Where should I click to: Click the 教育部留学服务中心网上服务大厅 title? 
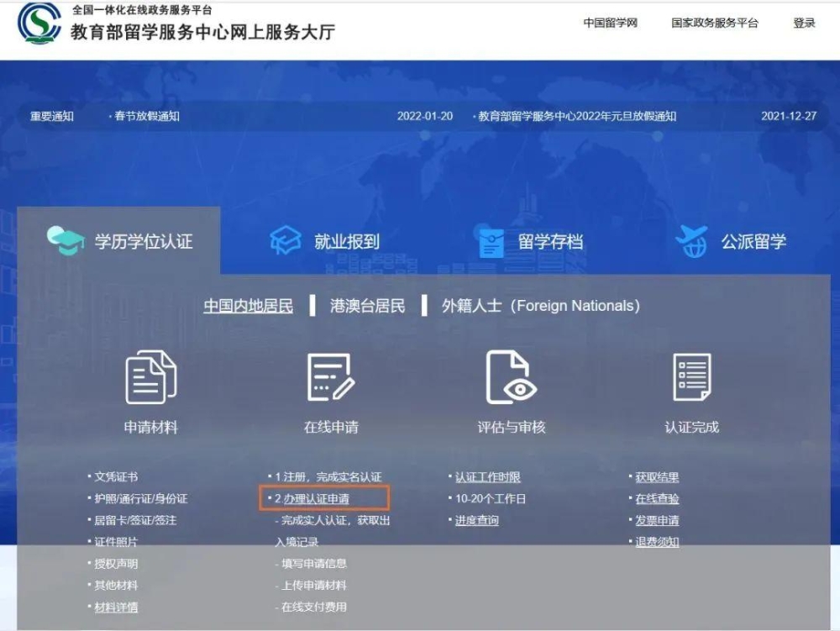202,32
